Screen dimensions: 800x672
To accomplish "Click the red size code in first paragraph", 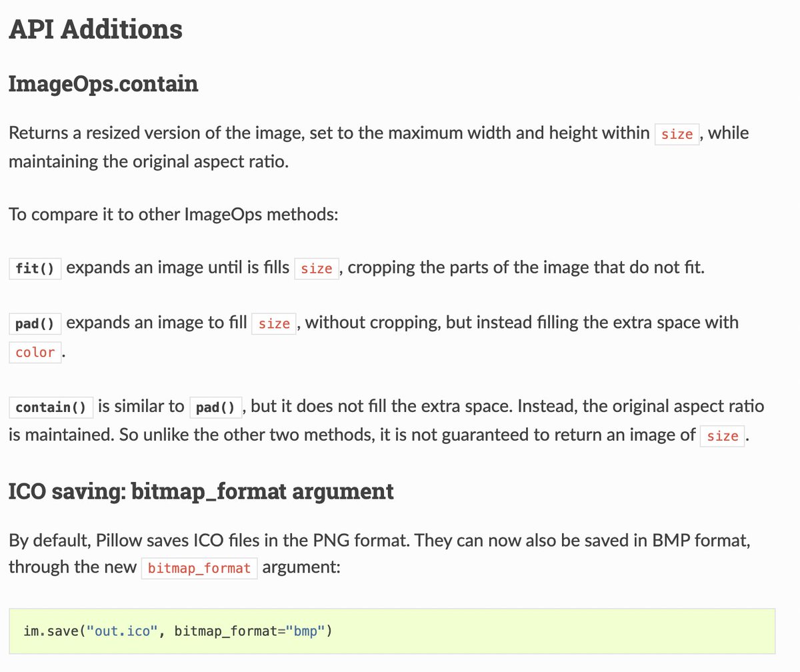I will tap(677, 134).
